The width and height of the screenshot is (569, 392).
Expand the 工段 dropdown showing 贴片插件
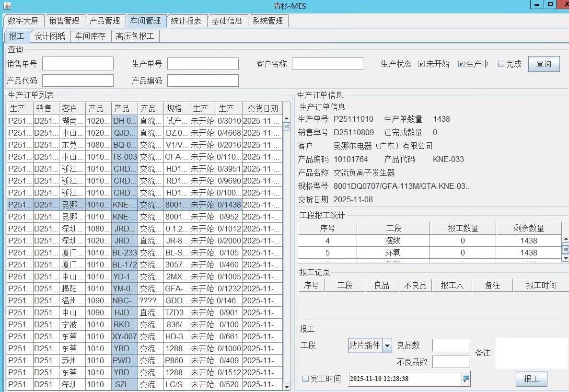click(x=387, y=346)
